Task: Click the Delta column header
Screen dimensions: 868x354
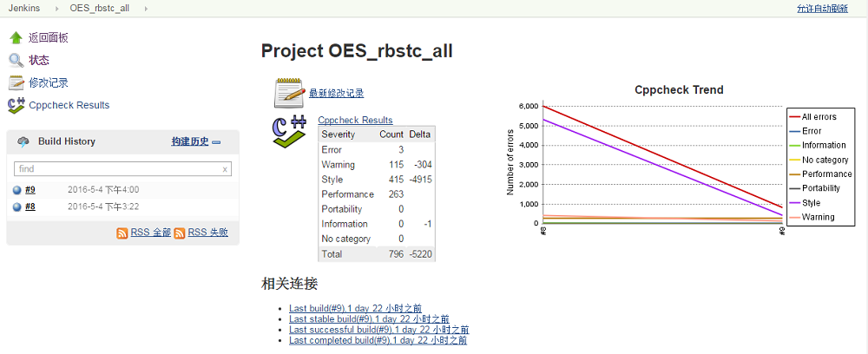Action: (x=420, y=134)
